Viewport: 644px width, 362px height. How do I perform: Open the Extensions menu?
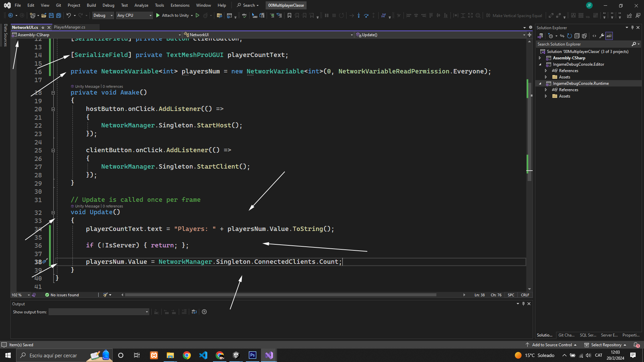[x=180, y=5]
